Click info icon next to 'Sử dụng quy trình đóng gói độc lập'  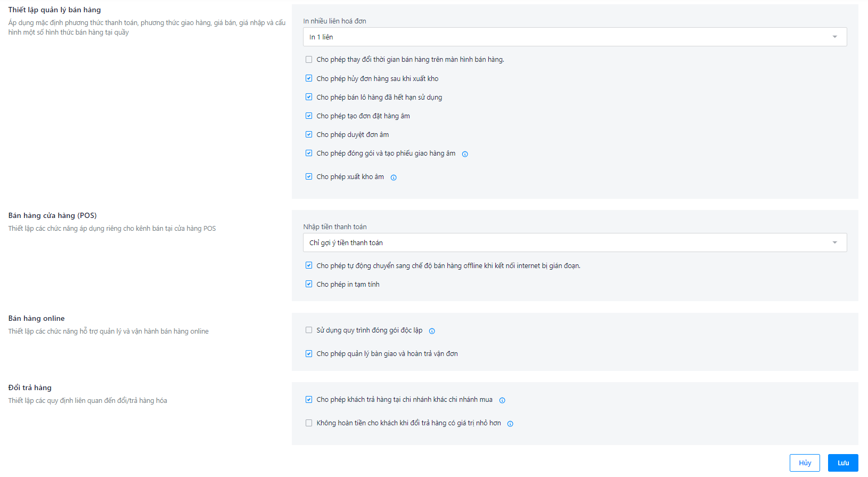pyautogui.click(x=432, y=331)
